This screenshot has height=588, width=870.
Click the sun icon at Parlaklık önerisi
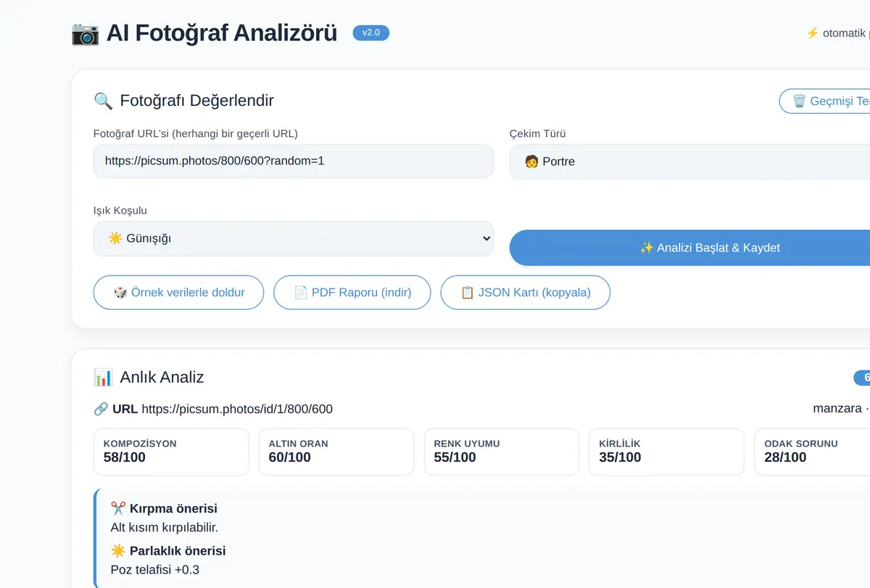(x=118, y=550)
